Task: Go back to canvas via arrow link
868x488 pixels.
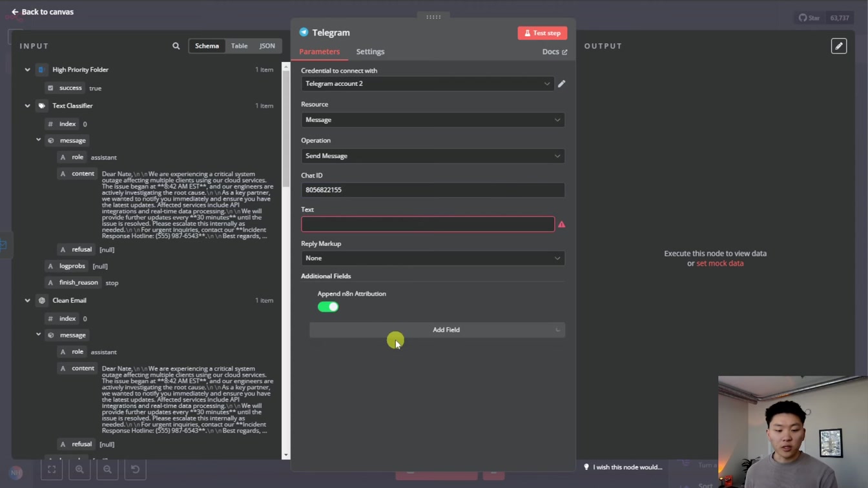Action: (x=43, y=12)
